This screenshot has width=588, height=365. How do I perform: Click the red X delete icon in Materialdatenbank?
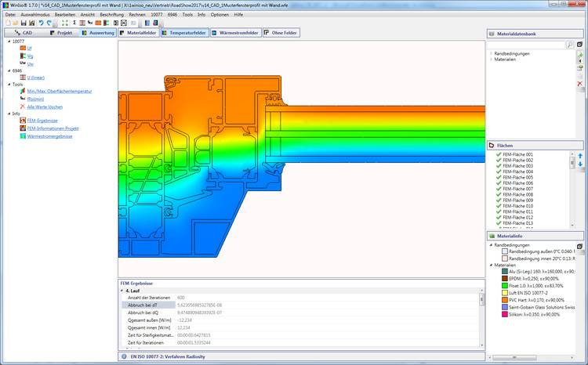point(580,84)
